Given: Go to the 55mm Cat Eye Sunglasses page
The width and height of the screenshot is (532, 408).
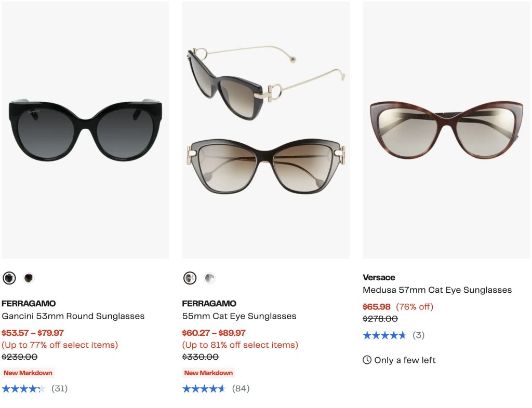Looking at the screenshot, I should (239, 316).
